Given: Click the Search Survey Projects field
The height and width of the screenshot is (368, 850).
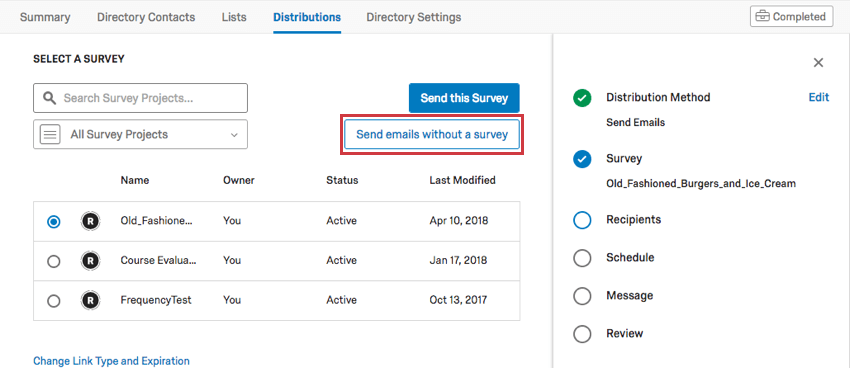Looking at the screenshot, I should 140,98.
